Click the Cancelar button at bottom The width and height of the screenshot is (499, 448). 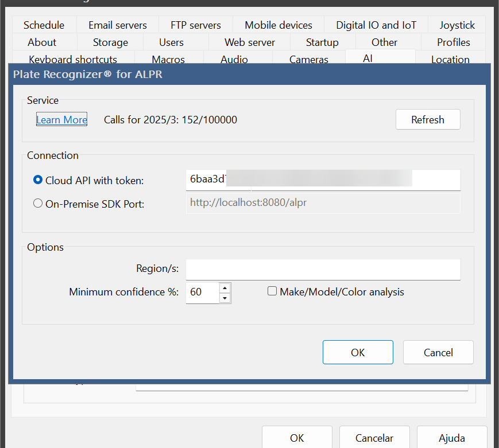374,438
